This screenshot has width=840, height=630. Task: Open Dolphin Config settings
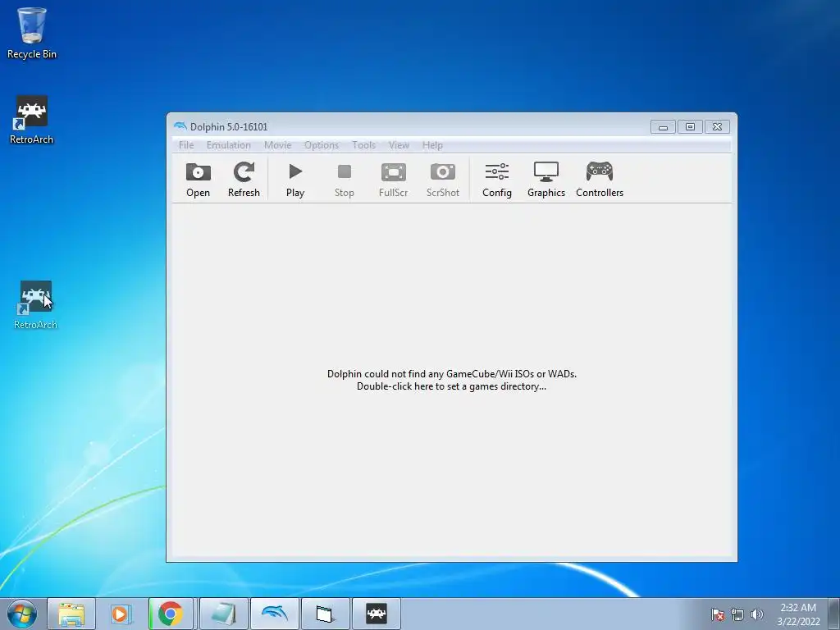point(496,180)
